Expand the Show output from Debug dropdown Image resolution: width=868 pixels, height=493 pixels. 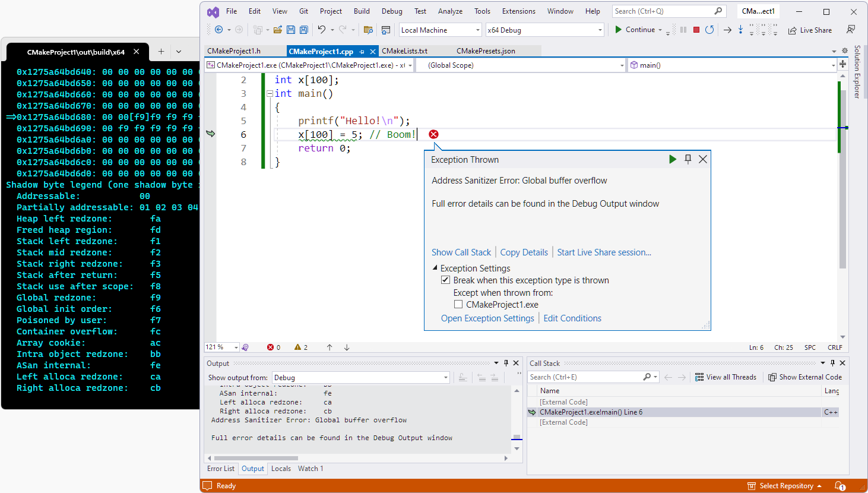click(445, 378)
